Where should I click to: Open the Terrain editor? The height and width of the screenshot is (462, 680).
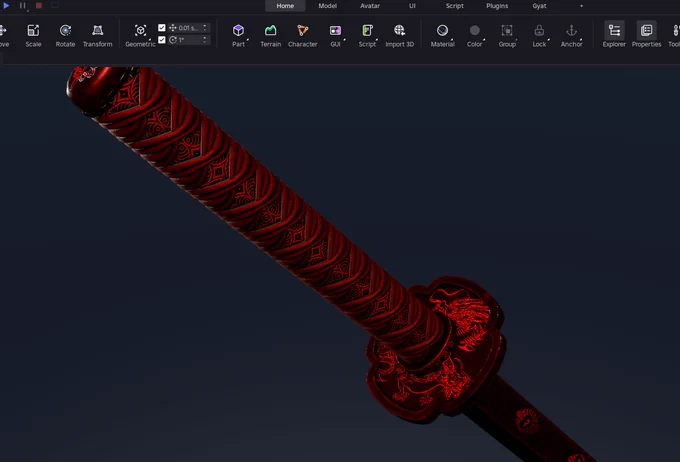(271, 36)
